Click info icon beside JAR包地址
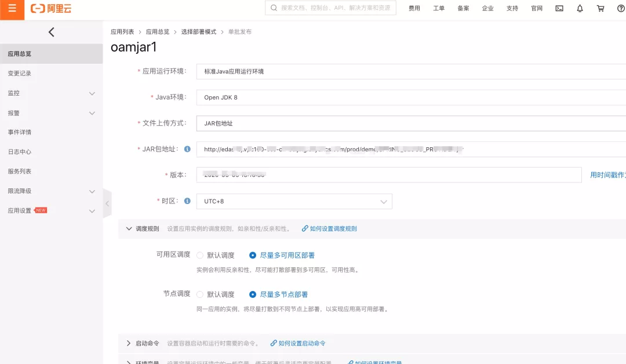Viewport: 626px width, 364px height. click(x=187, y=149)
